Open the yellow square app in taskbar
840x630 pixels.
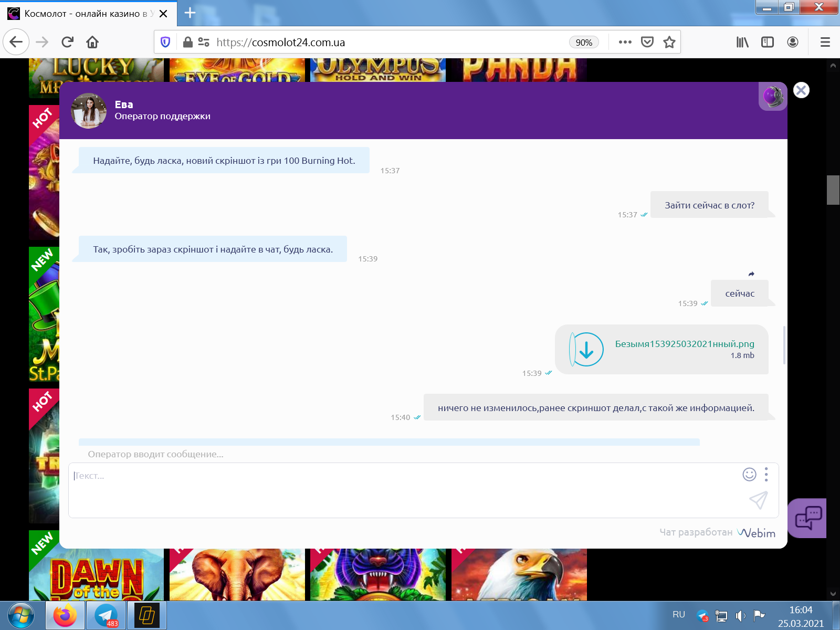147,615
